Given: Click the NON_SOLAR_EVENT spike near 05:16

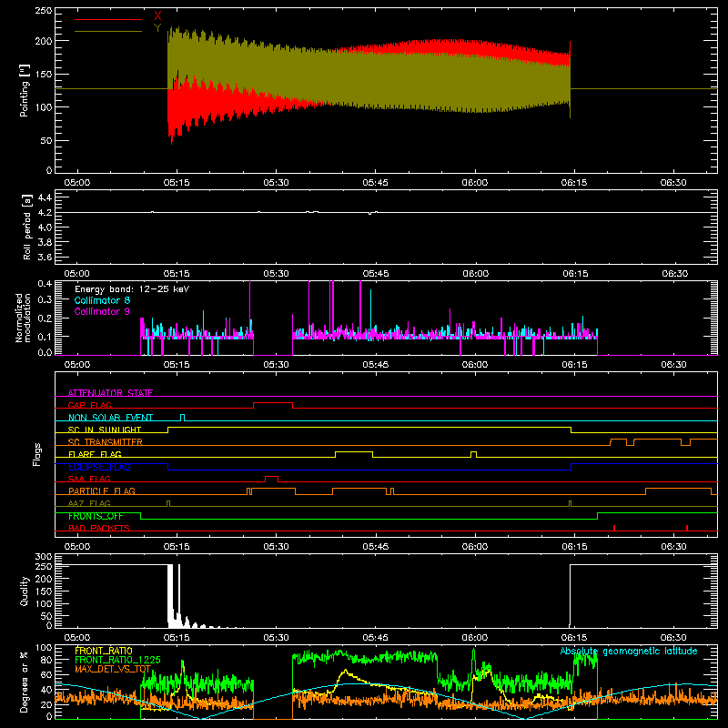Looking at the screenshot, I should click(x=183, y=418).
